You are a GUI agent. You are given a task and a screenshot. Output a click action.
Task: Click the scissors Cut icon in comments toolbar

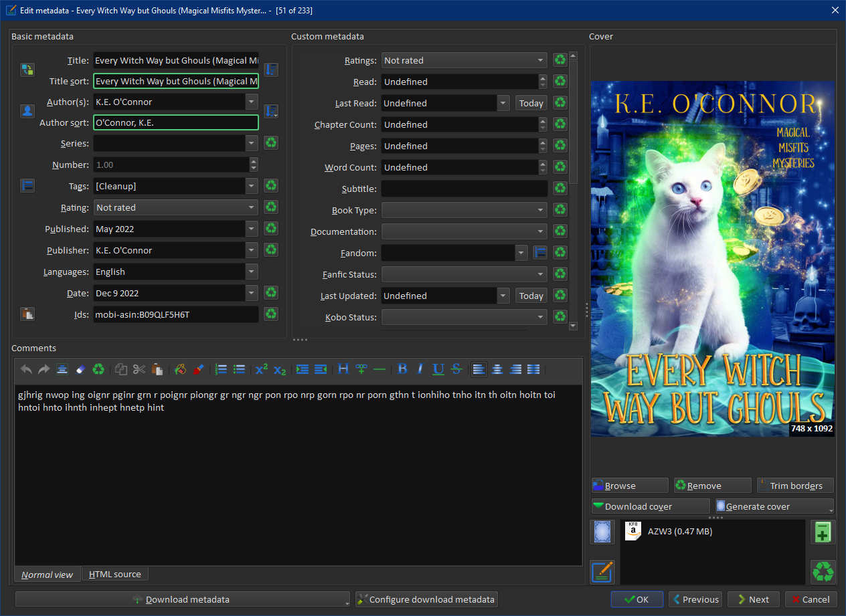click(139, 369)
